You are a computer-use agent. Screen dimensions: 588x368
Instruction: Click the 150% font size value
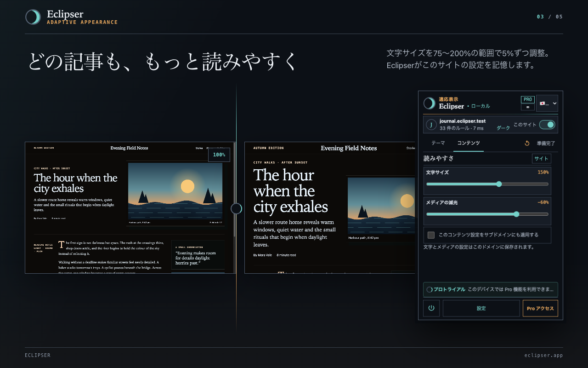[543, 172]
